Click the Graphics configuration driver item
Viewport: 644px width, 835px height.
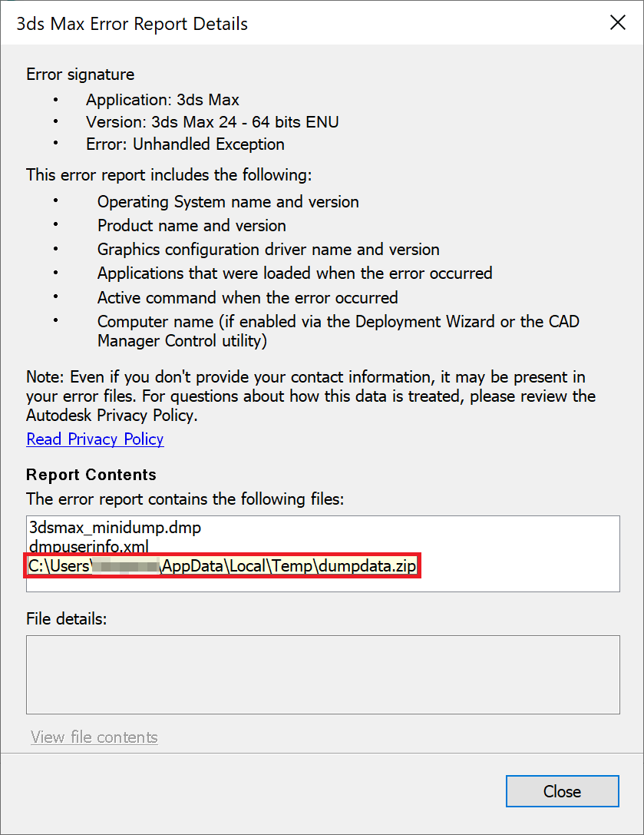point(269,250)
